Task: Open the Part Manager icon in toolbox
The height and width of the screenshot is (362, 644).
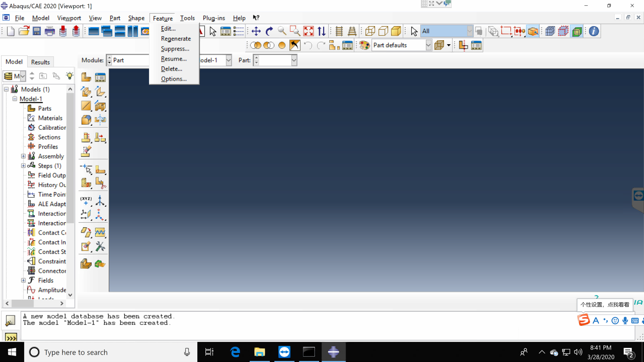Action: pos(100,77)
